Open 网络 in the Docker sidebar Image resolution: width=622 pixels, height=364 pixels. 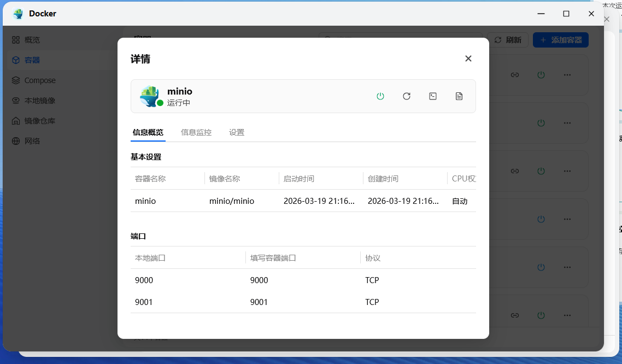32,141
